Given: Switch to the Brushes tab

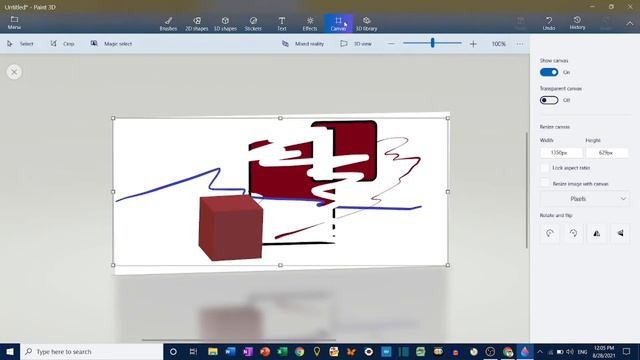Looking at the screenshot, I should (168, 24).
